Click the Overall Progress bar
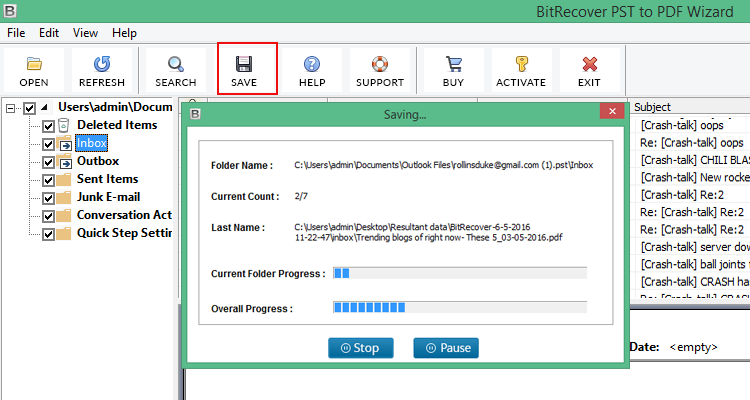The height and width of the screenshot is (400, 750). (460, 307)
